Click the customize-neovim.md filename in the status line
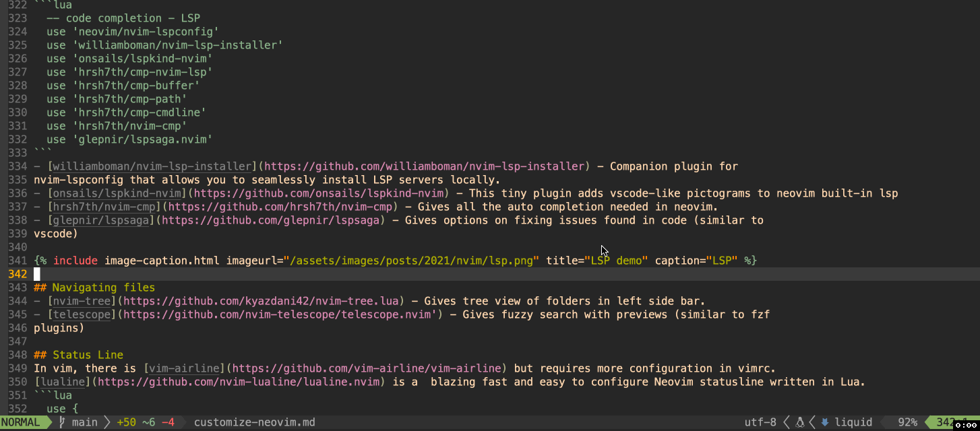The width and height of the screenshot is (980, 431). pos(254,423)
